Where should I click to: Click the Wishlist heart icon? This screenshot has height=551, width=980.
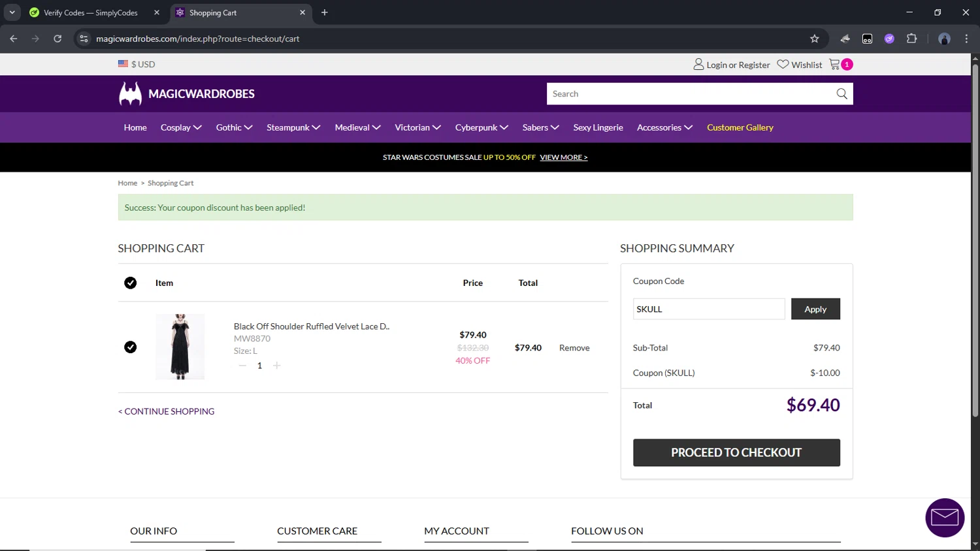783,64
